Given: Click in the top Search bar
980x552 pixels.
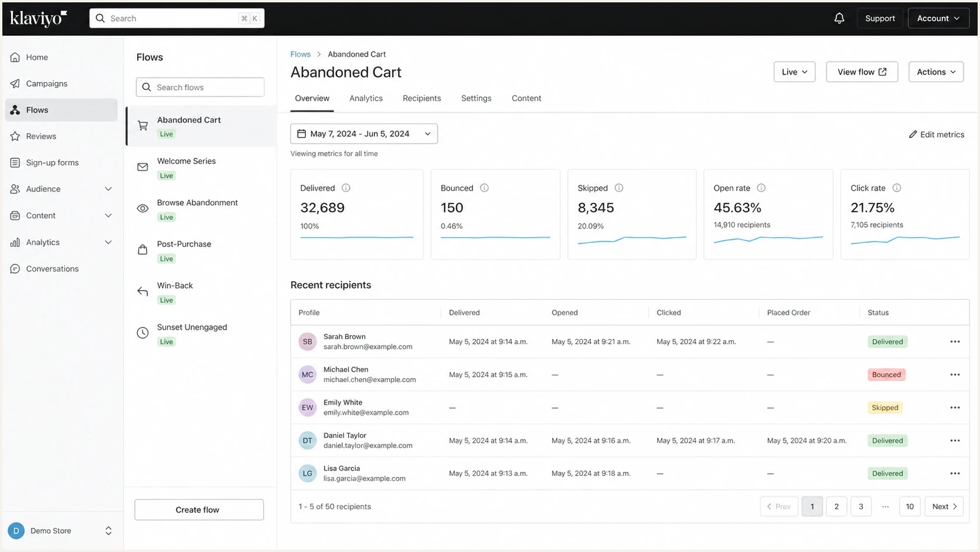Looking at the screenshot, I should point(176,18).
